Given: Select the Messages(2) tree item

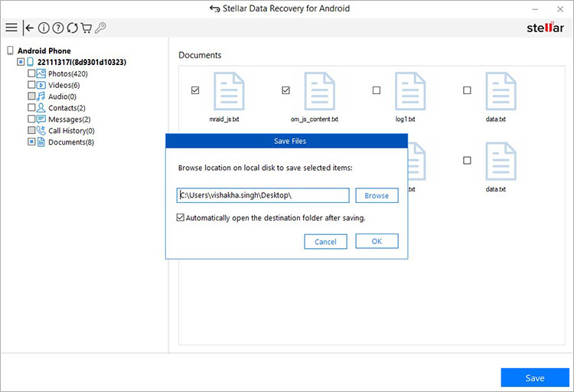Looking at the screenshot, I should [70, 119].
